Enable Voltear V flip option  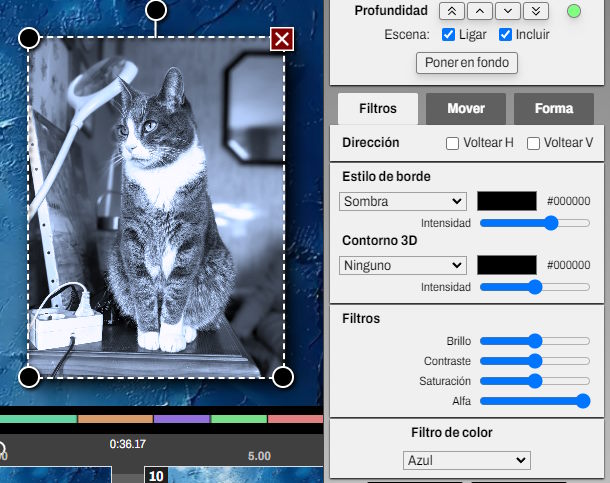tap(533, 143)
